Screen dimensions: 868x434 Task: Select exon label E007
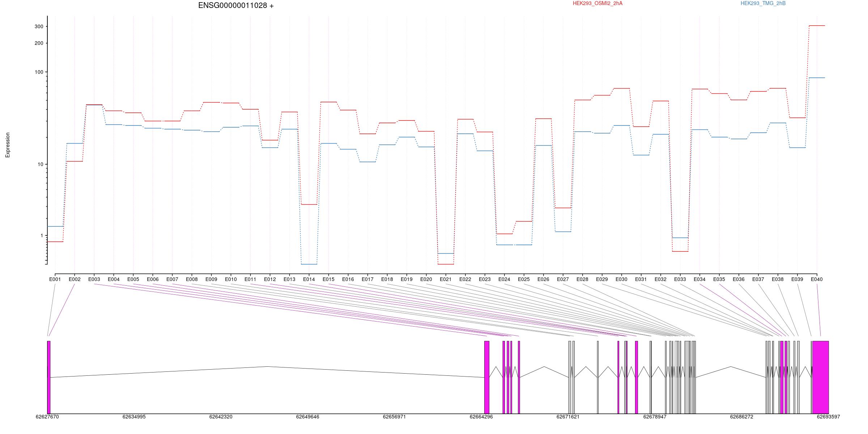172,279
